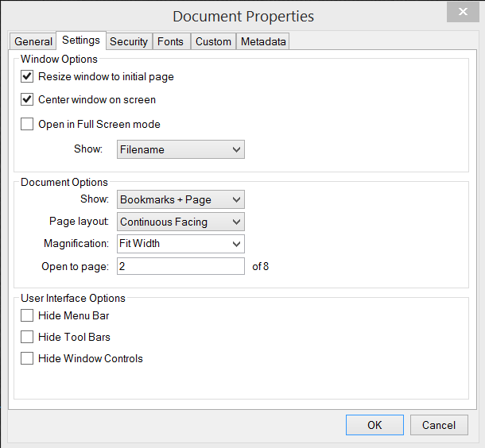Check the Hide Window Controls option
Image resolution: width=485 pixels, height=448 pixels.
pos(27,358)
